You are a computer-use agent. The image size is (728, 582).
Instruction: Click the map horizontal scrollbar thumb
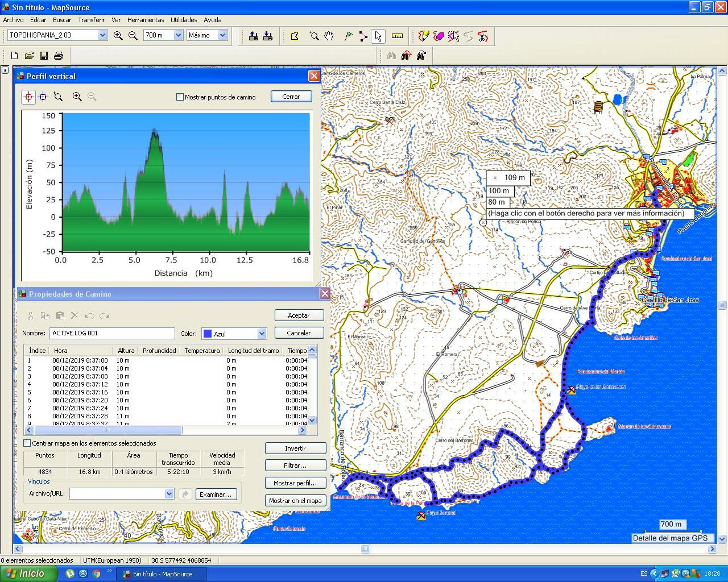point(366,549)
